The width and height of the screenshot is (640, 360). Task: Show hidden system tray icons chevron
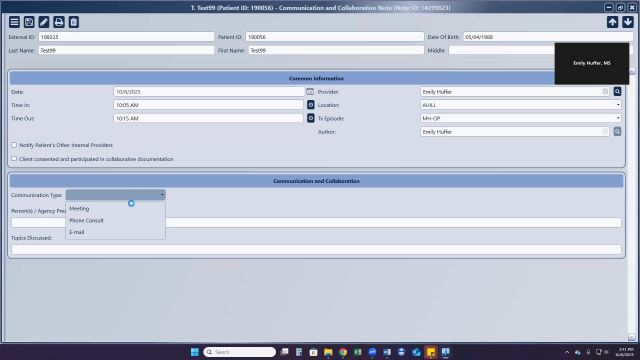click(567, 352)
